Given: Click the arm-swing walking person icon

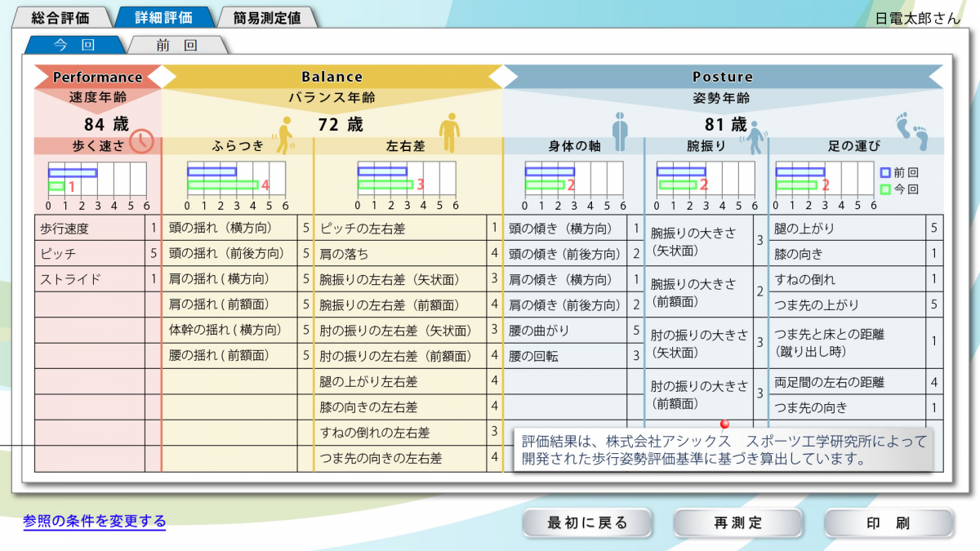Looking at the screenshot, I should coord(753,138).
